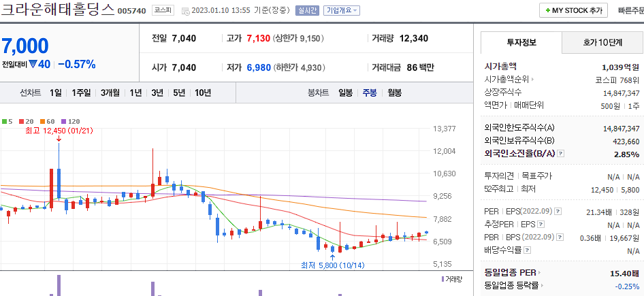Select the 1년 line chart period

(135, 93)
